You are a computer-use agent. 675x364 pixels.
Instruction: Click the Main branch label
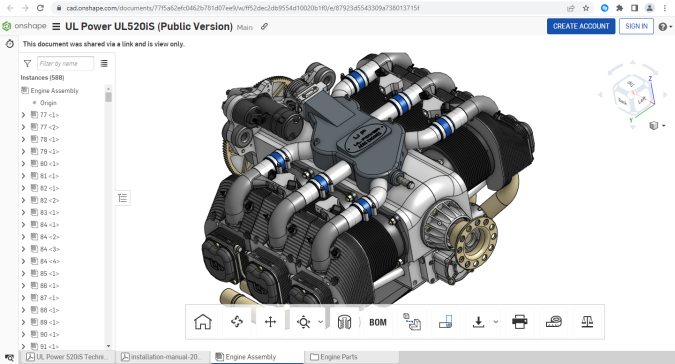point(245,27)
